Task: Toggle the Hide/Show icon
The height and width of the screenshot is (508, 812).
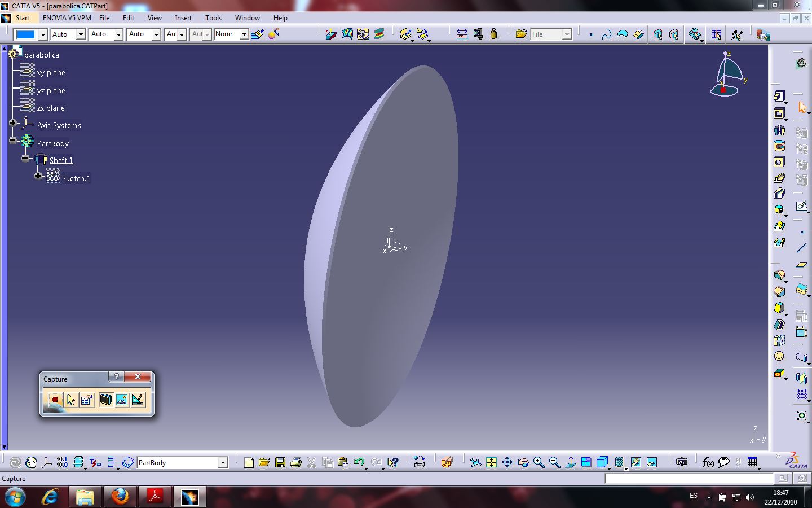Action: coord(636,462)
